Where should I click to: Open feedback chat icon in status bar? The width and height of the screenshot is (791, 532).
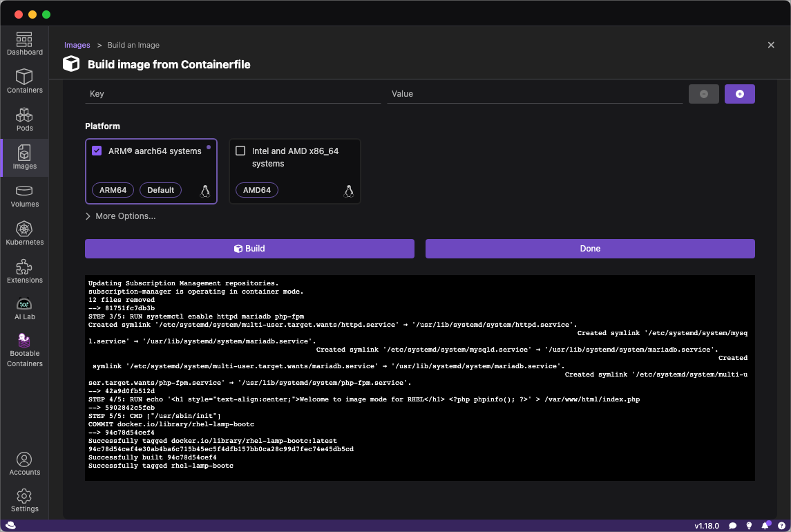(x=732, y=526)
